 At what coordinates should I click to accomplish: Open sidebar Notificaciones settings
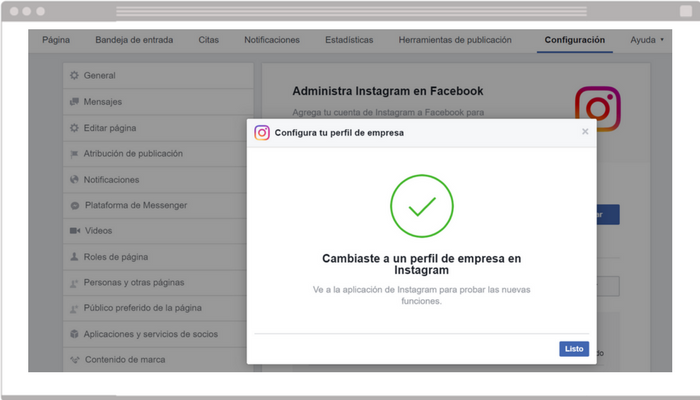click(155, 179)
